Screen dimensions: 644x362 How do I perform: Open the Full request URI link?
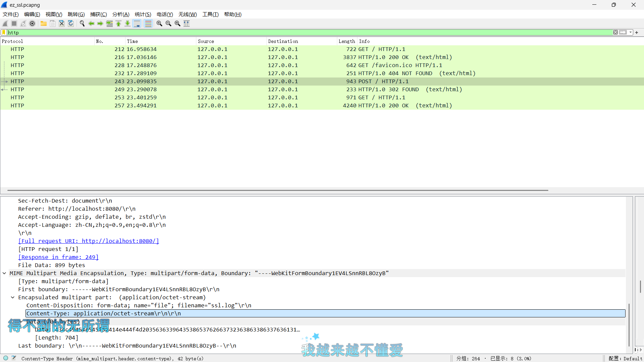88,241
